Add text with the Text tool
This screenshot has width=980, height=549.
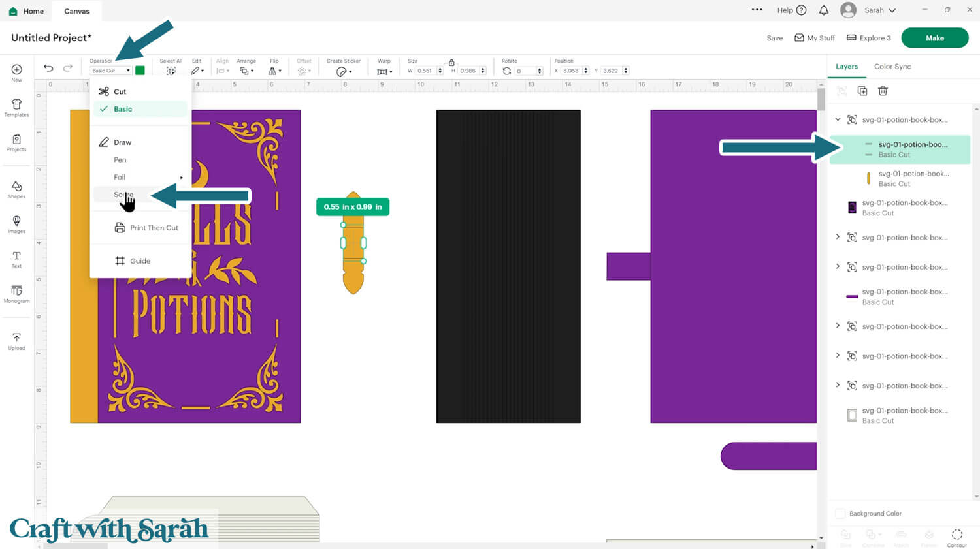[16, 259]
